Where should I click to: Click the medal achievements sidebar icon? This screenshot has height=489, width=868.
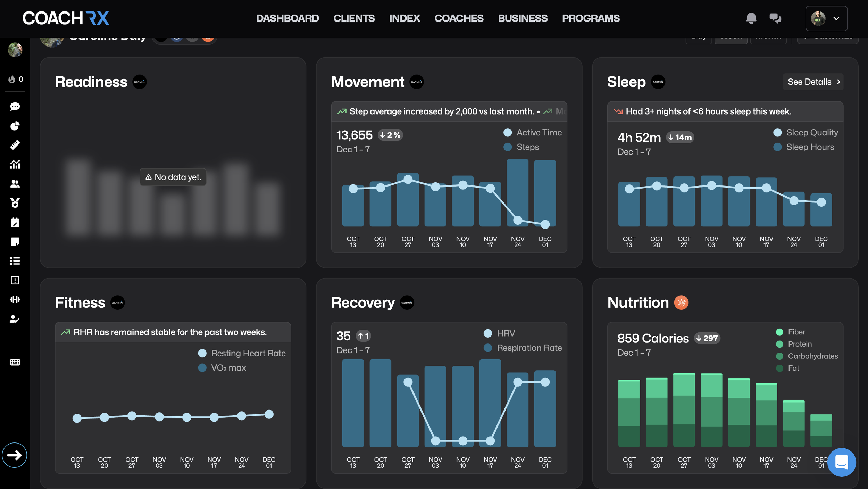(x=15, y=203)
